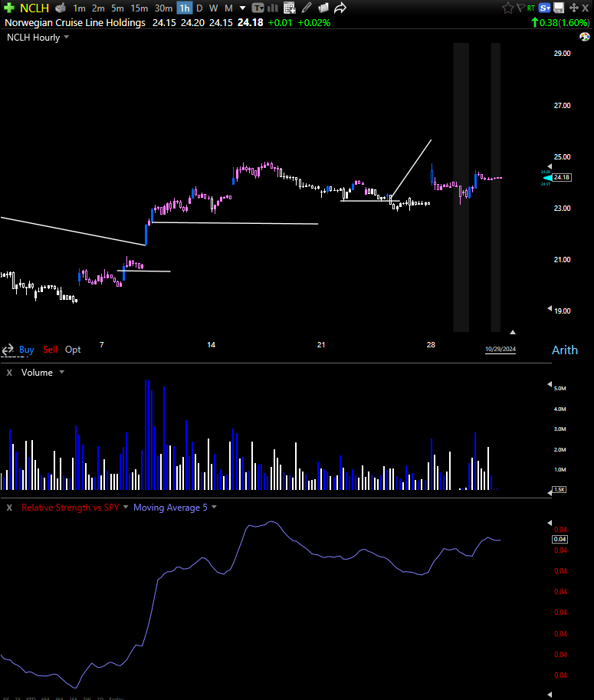Click the last price 24.18
The width and height of the screenshot is (594, 700).
coord(250,23)
